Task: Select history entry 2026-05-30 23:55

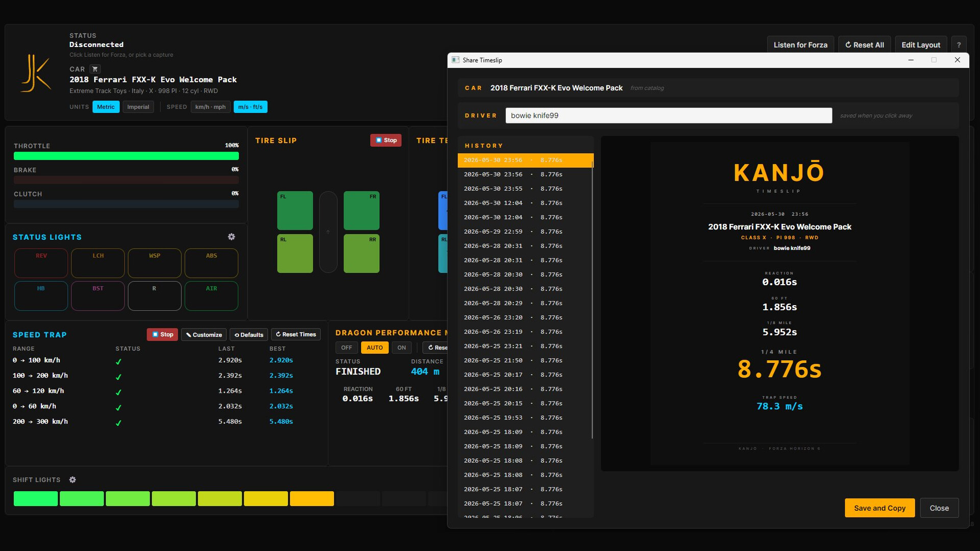Action: 525,189
